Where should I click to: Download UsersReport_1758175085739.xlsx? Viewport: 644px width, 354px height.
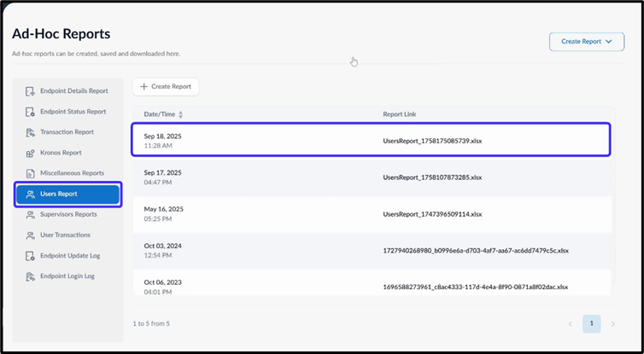[432, 141]
